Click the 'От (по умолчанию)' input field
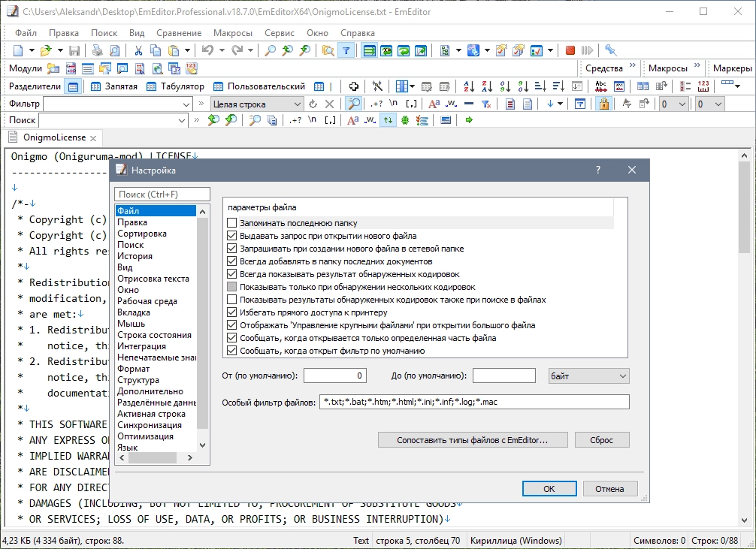756x549 pixels. pyautogui.click(x=335, y=376)
